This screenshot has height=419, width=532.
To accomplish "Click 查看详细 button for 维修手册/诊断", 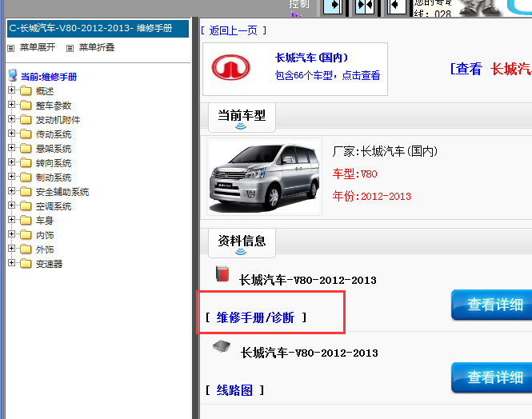I will pos(492,305).
